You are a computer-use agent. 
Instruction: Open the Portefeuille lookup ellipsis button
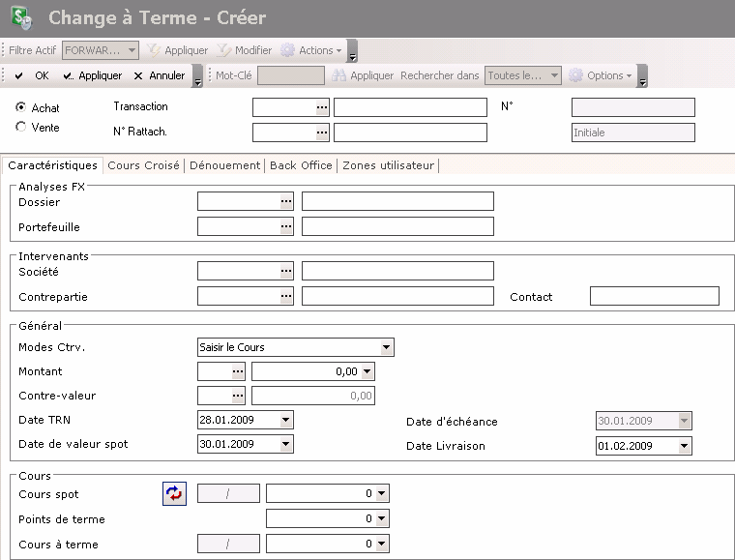pyautogui.click(x=285, y=226)
